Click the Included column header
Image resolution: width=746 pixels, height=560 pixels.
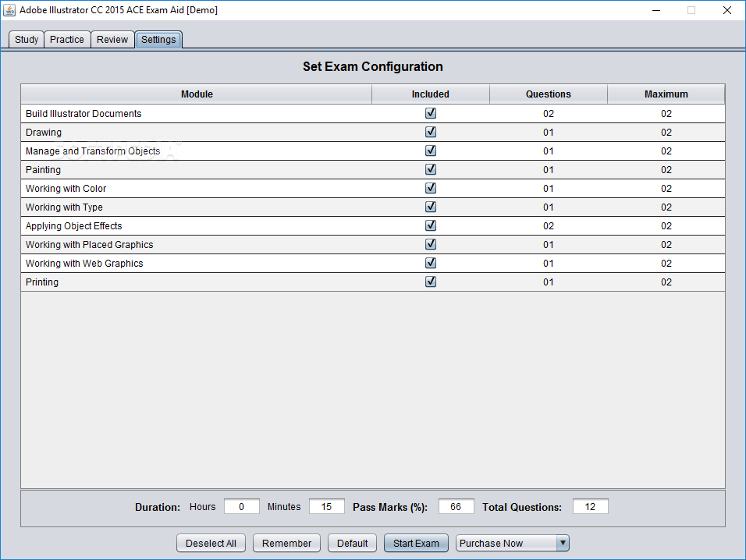pos(431,94)
